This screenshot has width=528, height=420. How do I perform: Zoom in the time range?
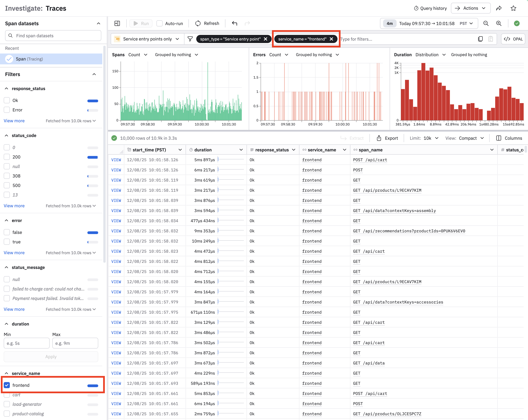coord(499,23)
